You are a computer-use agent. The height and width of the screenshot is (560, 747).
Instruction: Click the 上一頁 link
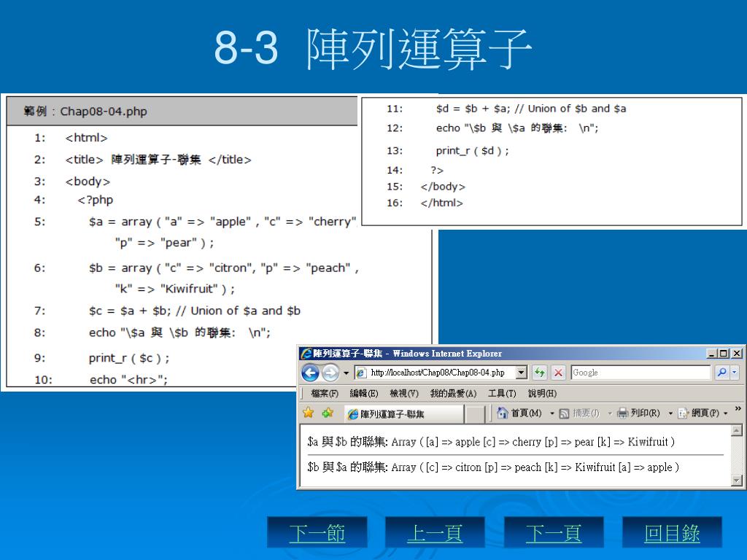435,533
